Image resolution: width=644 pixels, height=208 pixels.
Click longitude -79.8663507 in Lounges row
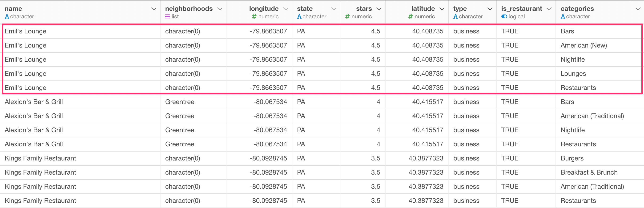[268, 73]
